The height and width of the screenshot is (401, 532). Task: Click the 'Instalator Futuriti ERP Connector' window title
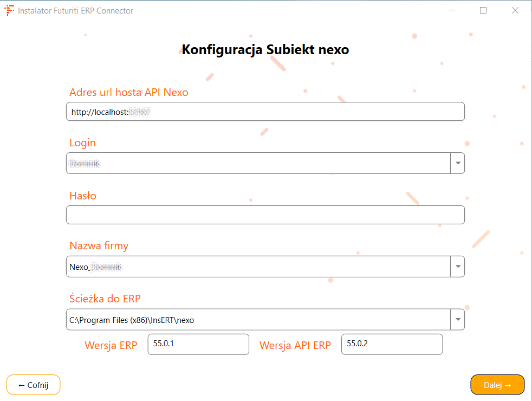pyautogui.click(x=75, y=10)
